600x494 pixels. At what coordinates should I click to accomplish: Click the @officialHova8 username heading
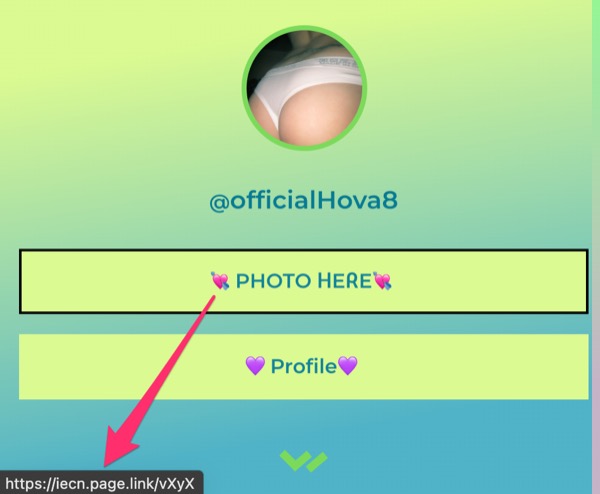pos(303,201)
